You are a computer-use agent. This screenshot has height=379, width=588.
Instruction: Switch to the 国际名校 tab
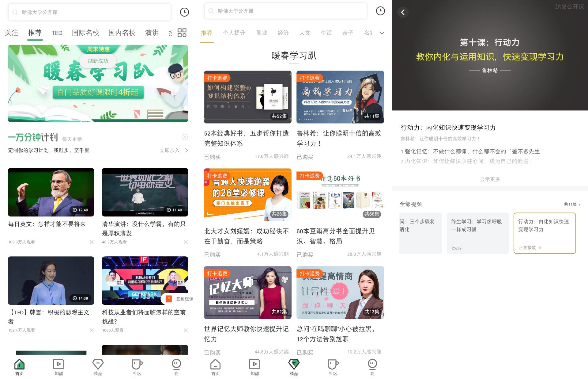[x=85, y=33]
